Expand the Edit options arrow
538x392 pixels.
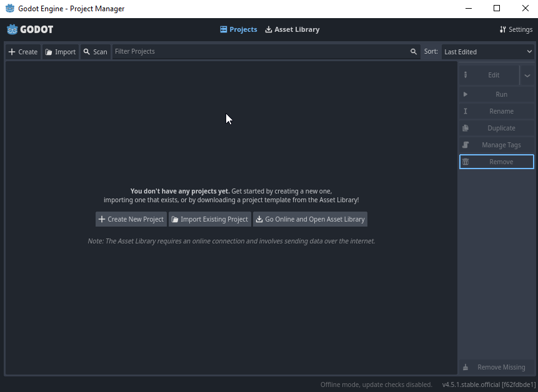pos(527,75)
